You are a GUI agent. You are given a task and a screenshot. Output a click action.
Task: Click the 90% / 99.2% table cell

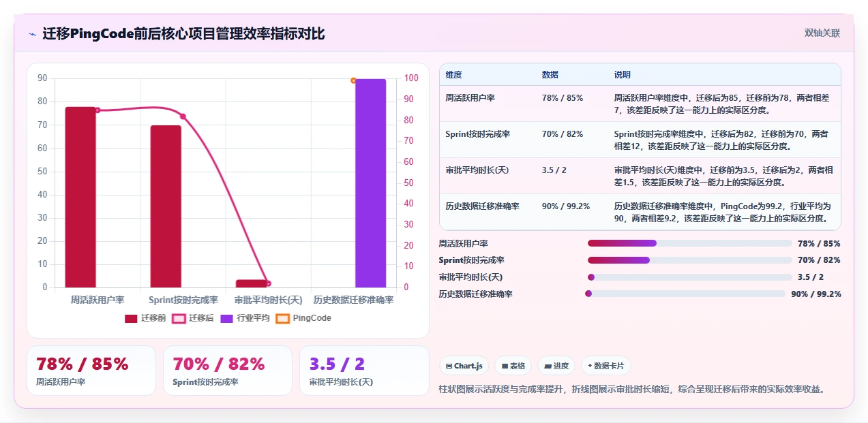[566, 206]
